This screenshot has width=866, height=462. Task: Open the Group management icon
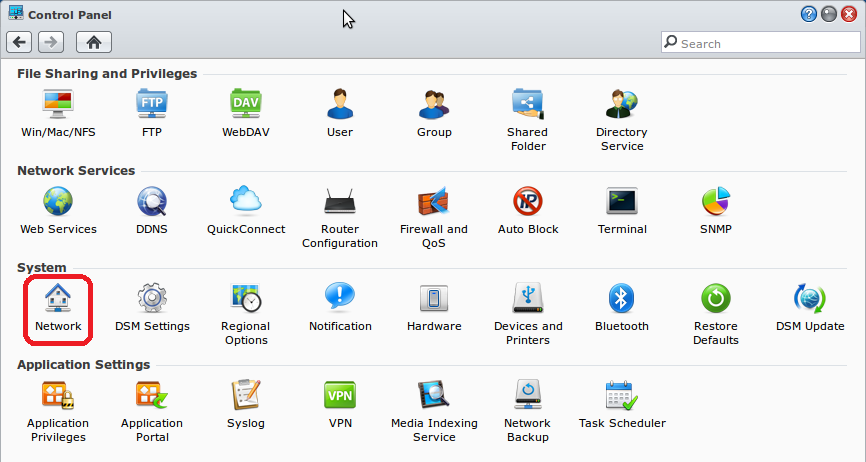tap(434, 104)
